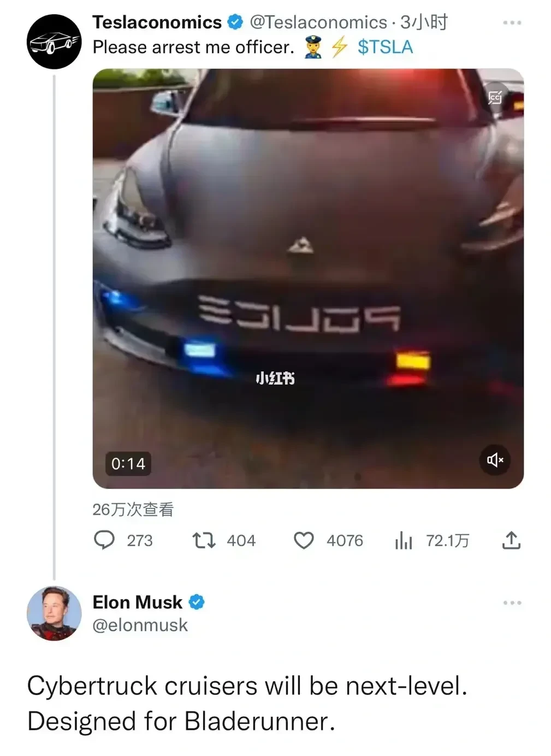The image size is (551, 756).
Task: Click the reply comment icon with 273
Action: tap(104, 540)
